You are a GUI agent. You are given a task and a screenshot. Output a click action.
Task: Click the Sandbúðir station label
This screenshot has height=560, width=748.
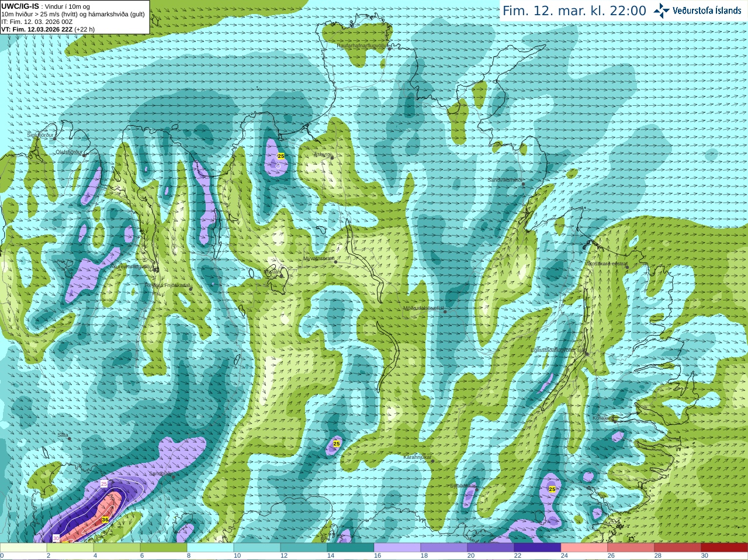click(x=160, y=473)
